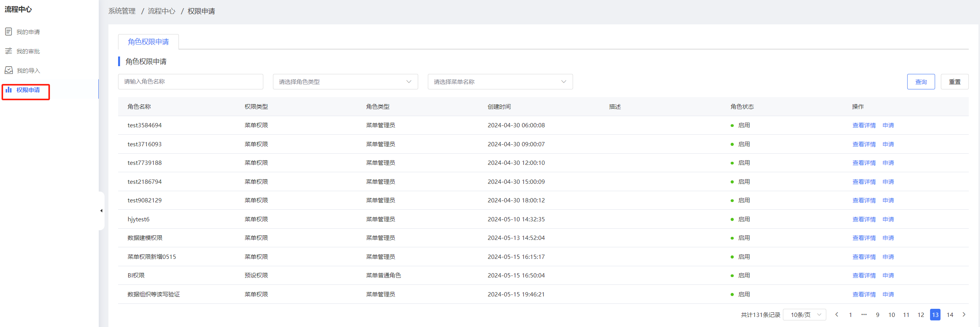Image resolution: width=980 pixels, height=327 pixels.
Task: Open 我的申请 in the sidebar
Action: coord(28,32)
